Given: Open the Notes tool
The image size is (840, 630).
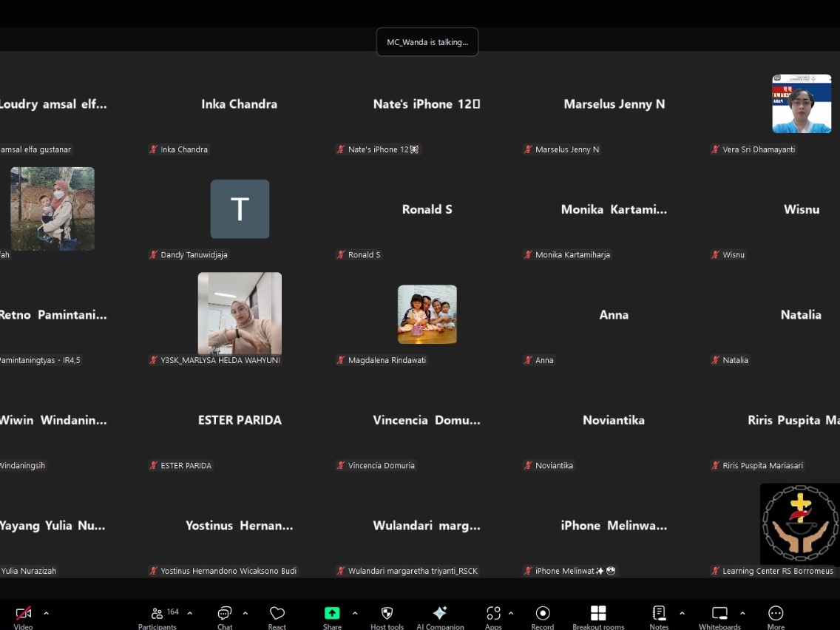Looking at the screenshot, I should [x=659, y=614].
